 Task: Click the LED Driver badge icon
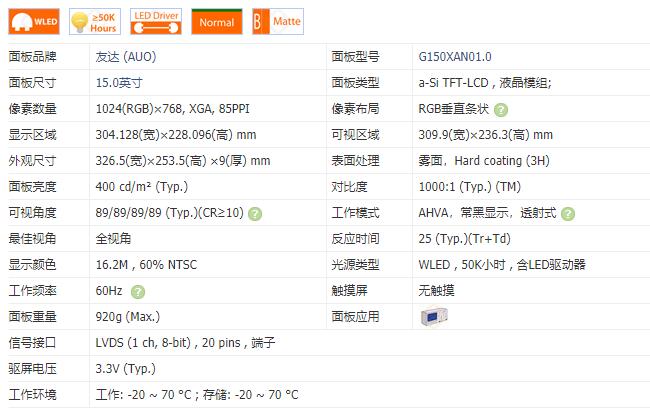tap(156, 22)
